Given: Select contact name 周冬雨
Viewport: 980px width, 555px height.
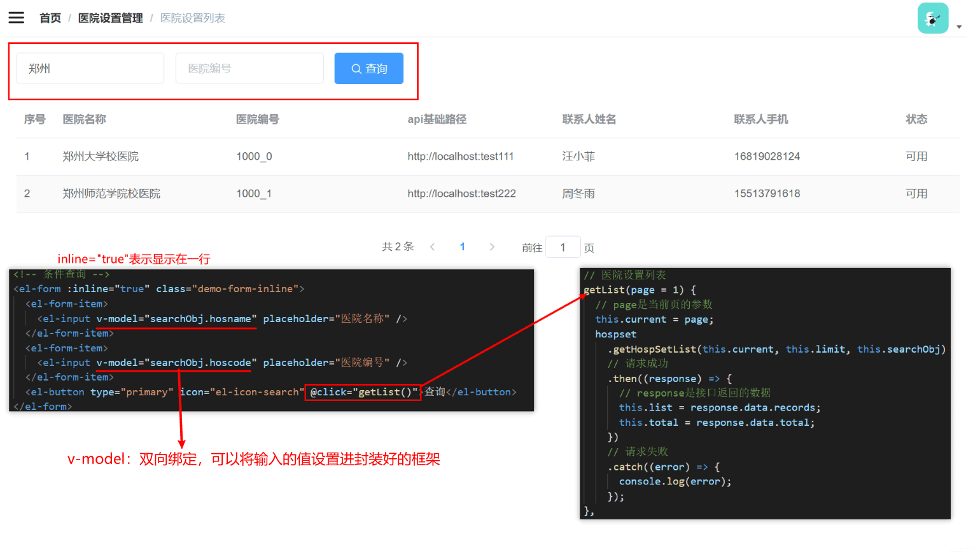Looking at the screenshot, I should point(578,193).
